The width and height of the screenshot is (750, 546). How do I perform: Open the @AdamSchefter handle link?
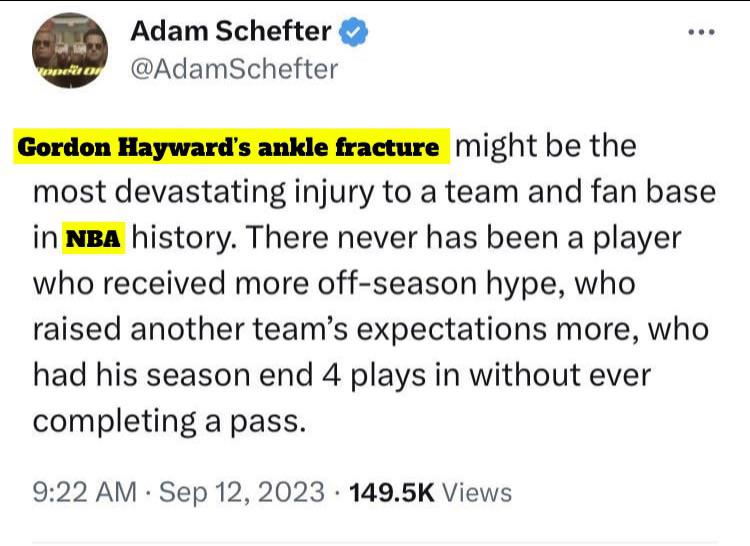pos(234,68)
